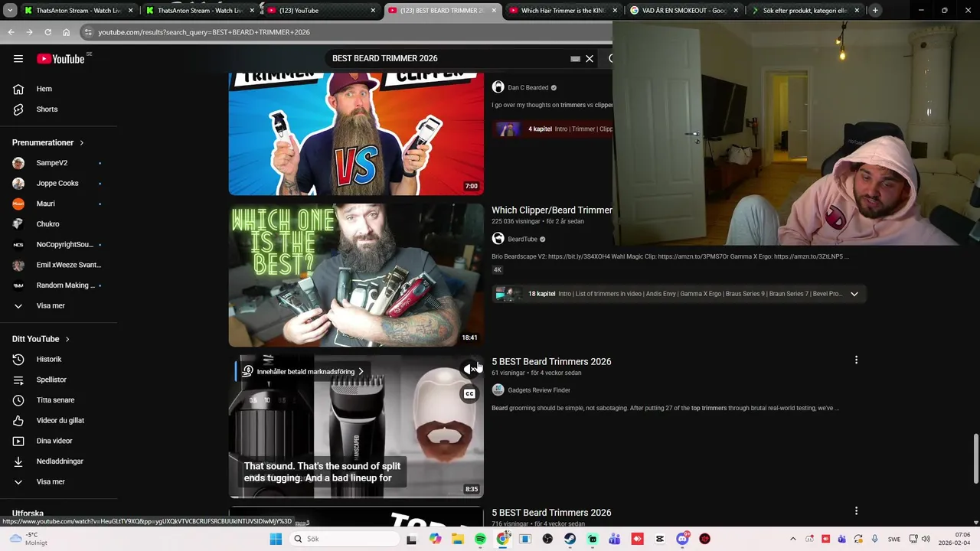This screenshot has width=980, height=551.
Task: Open the YouTube hamburger guide menu
Action: click(18, 58)
